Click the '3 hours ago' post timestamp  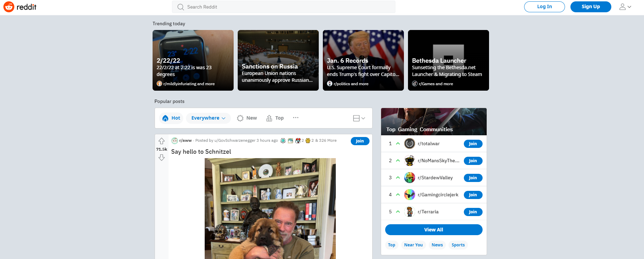267,140
